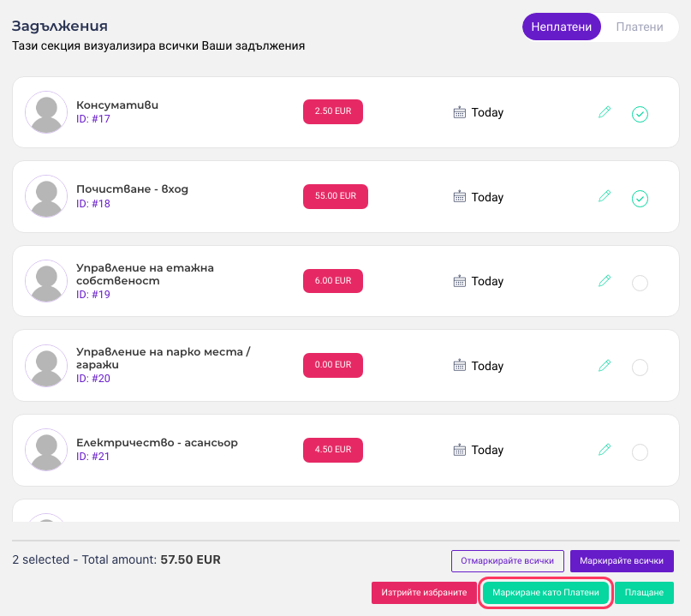Select the Управление на етажна собственост row
Screen dimensions: 691x616
(640, 283)
